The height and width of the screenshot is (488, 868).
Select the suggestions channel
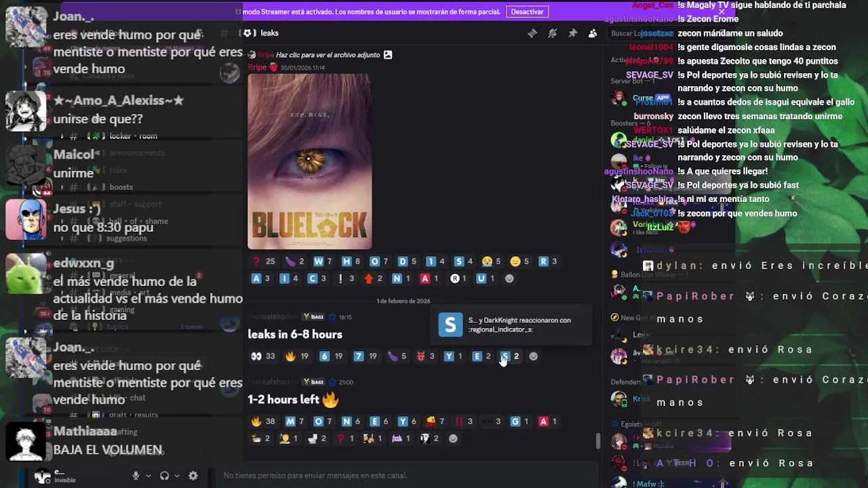click(126, 239)
